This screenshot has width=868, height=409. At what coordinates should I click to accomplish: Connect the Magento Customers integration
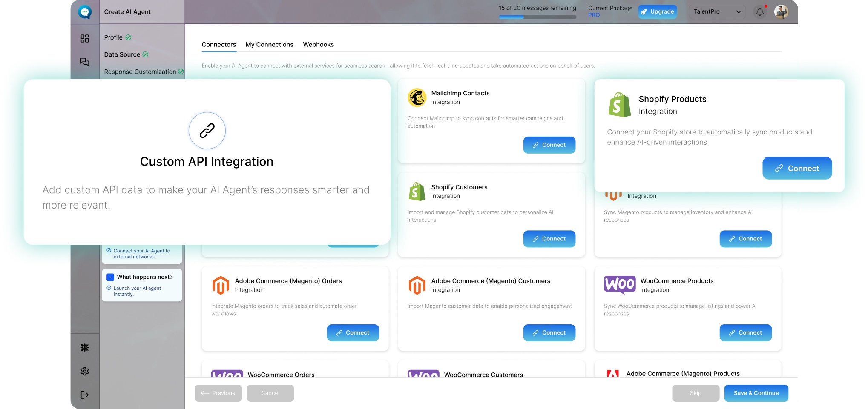point(549,333)
